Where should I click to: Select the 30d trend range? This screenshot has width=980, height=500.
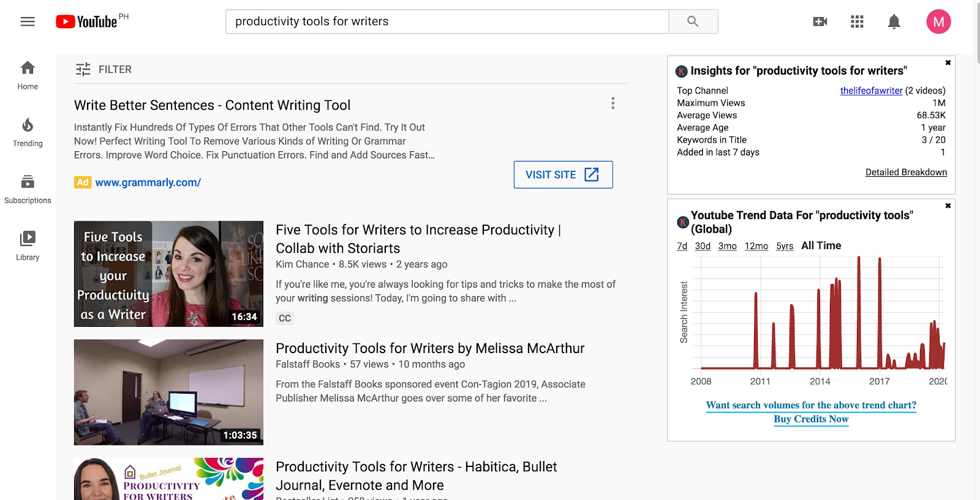tap(703, 246)
